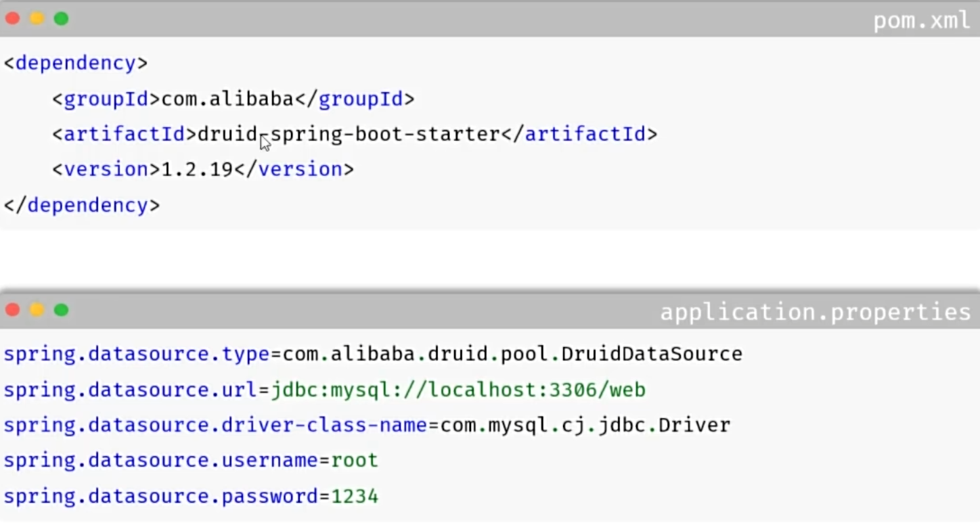980x523 pixels.
Task: Click the yellow dot in the application.properties window
Action: tap(37, 310)
